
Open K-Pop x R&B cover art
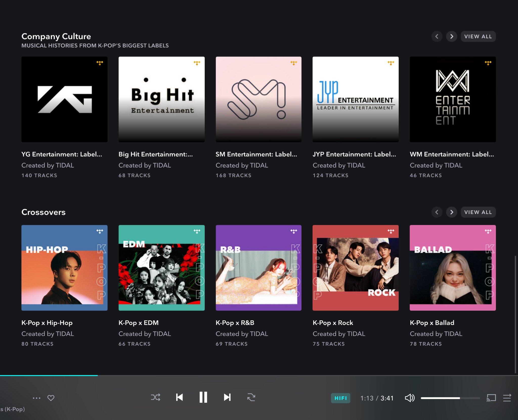[258, 268]
